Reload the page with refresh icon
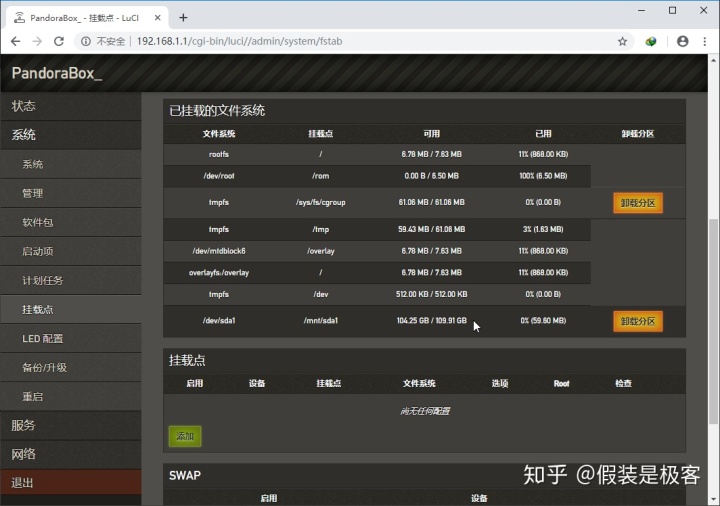720x506 pixels. coord(59,41)
